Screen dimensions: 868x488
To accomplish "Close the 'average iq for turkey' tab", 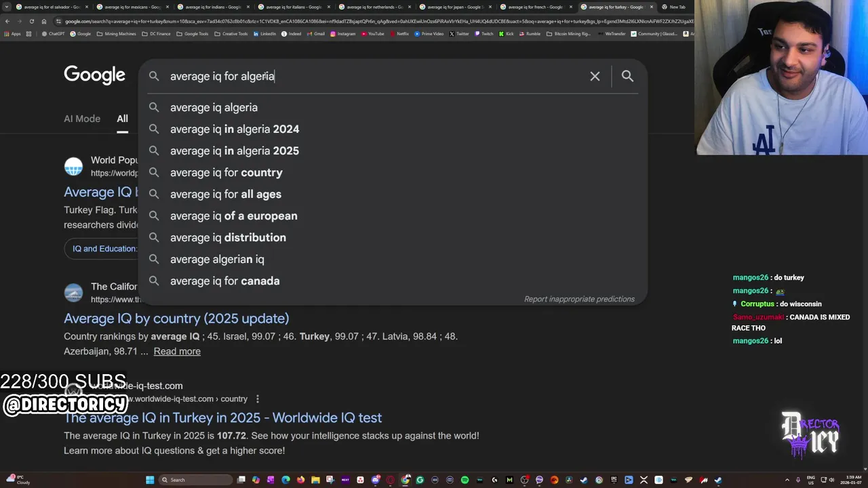I will [652, 7].
